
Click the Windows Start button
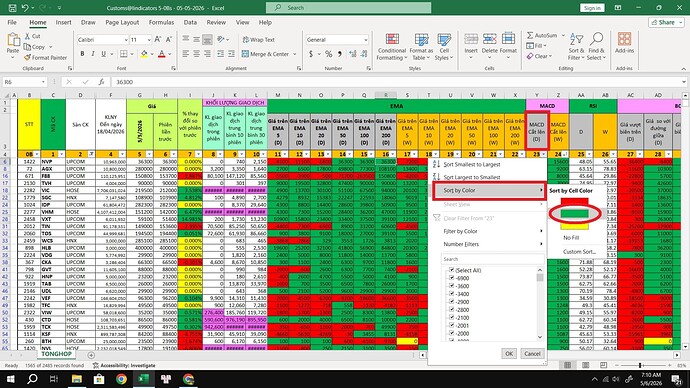10,379
